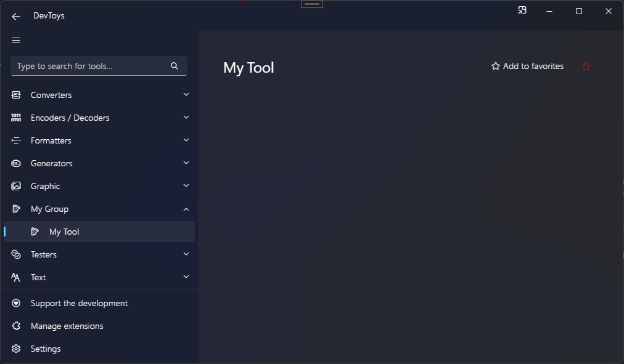Viewport: 624px width, 364px height.
Task: Click the heart icon for support
Action: [16, 303]
